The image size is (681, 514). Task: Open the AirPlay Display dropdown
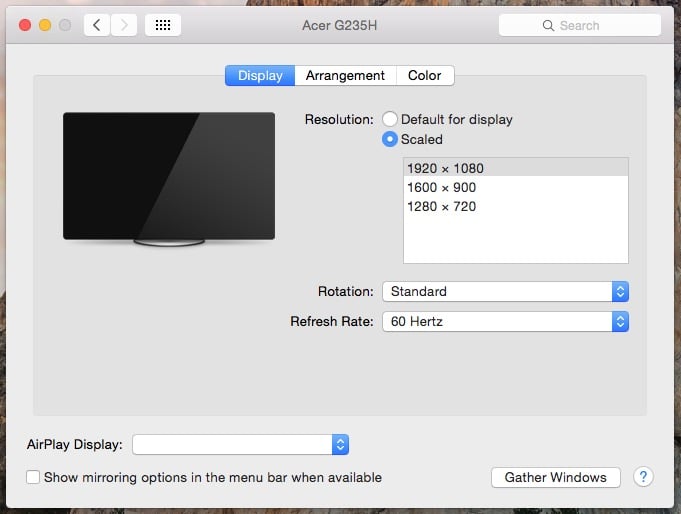point(241,444)
